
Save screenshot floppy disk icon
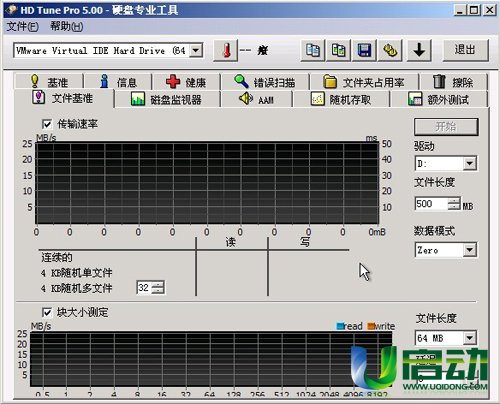[364, 50]
